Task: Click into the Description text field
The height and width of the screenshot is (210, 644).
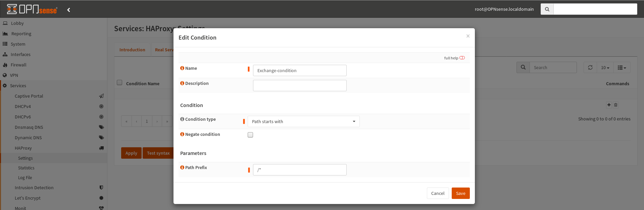Action: (x=300, y=86)
